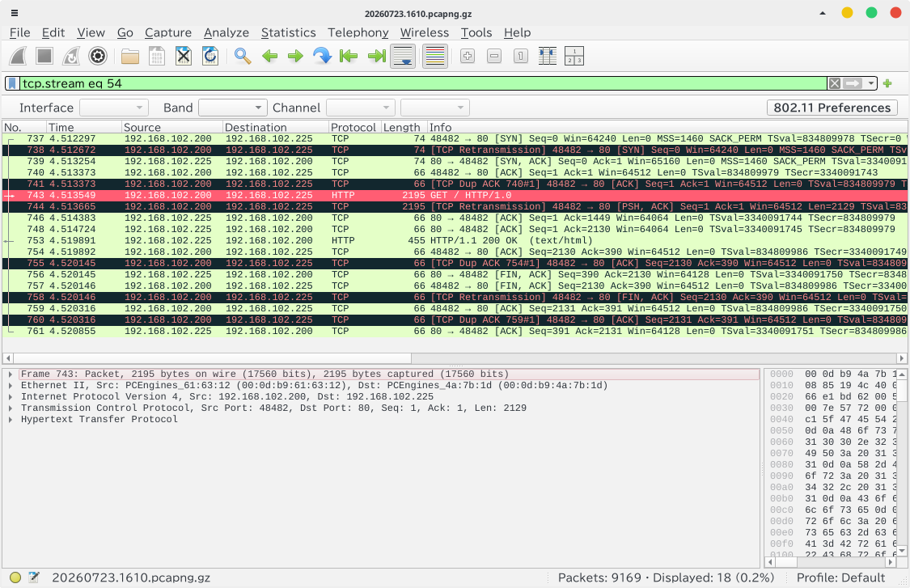Open the Band dropdown

click(233, 108)
